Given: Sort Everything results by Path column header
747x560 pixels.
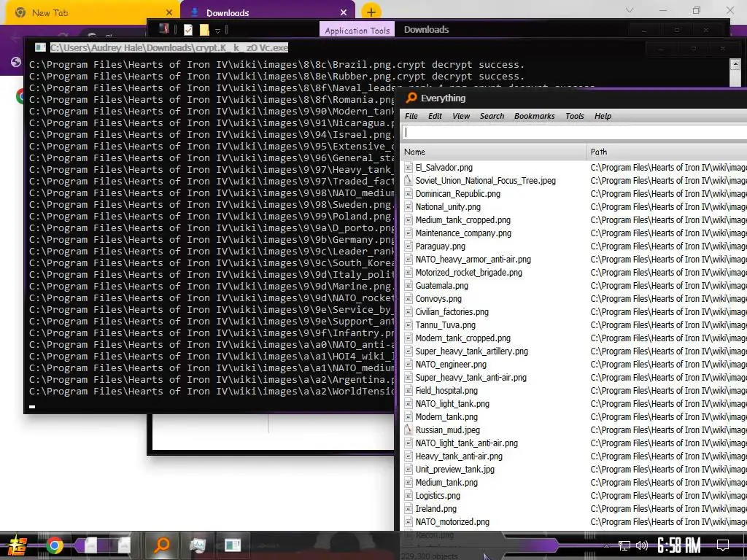Looking at the screenshot, I should coord(667,152).
